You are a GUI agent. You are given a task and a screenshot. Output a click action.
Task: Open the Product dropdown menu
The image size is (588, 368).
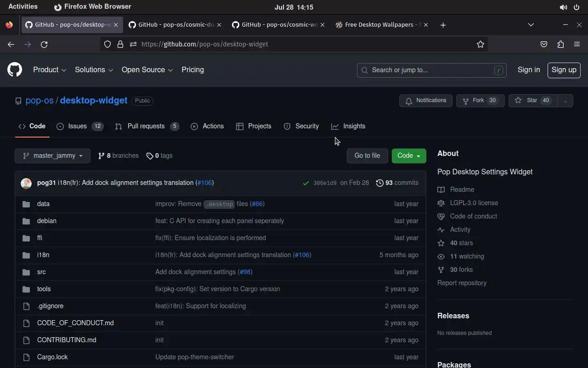(x=50, y=70)
